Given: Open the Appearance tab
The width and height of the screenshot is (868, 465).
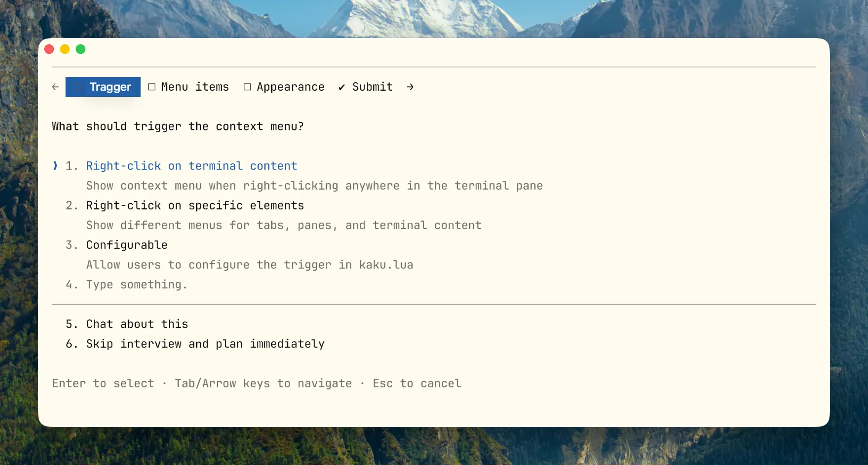Looking at the screenshot, I should coord(290,87).
